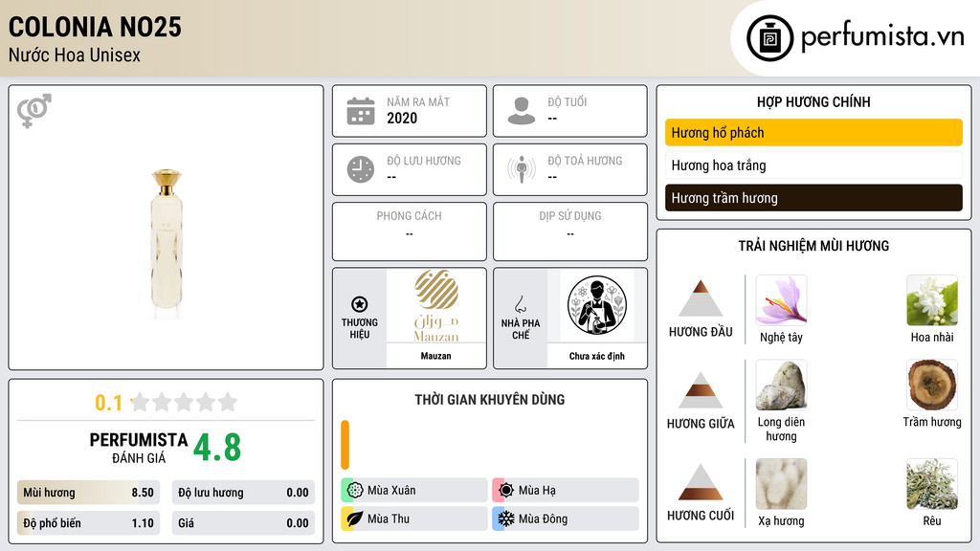Click the perfumista.vn bottle logo icon
This screenshot has width=980, height=551.
click(x=769, y=38)
